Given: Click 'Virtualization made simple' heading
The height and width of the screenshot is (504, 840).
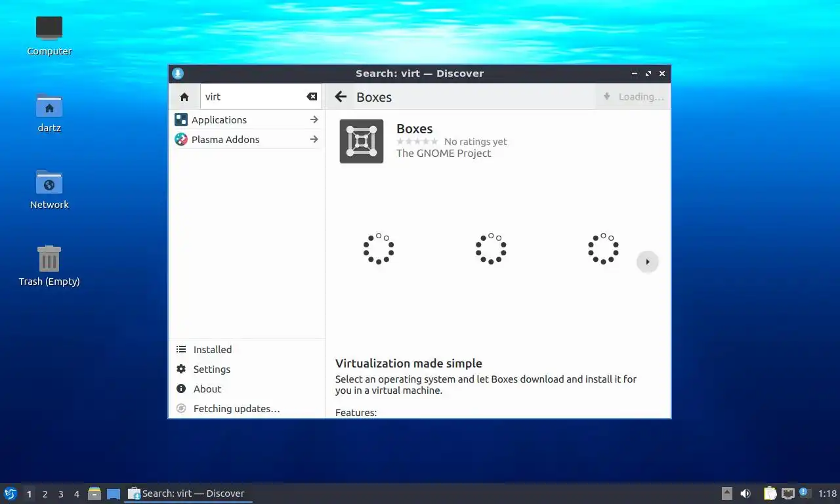Looking at the screenshot, I should pyautogui.click(x=409, y=364).
